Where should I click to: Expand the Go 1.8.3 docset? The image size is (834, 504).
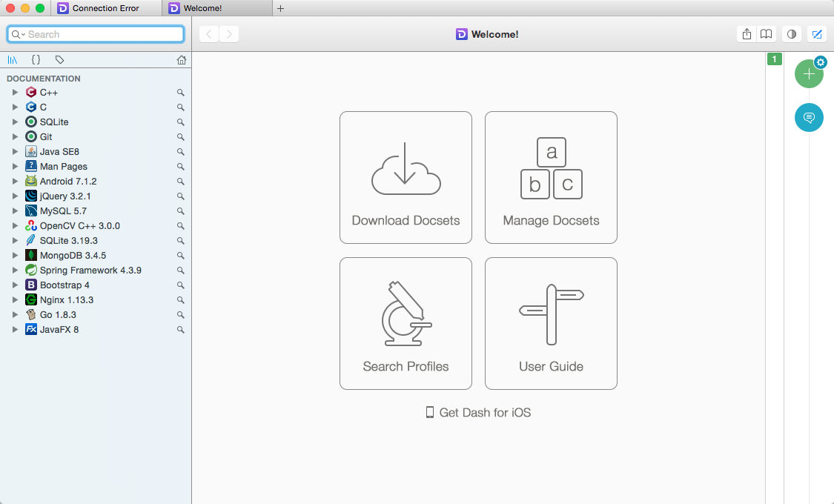(x=15, y=315)
